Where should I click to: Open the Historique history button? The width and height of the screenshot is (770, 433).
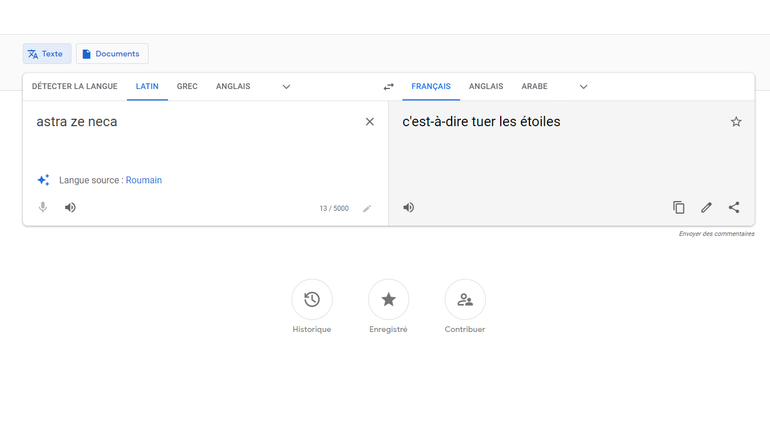(312, 300)
